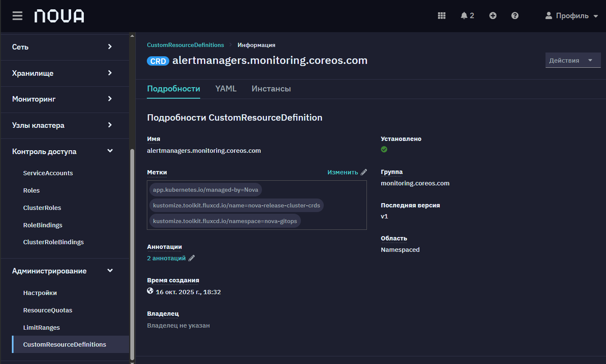Click the namespace=nova-gitops label chip

point(225,221)
